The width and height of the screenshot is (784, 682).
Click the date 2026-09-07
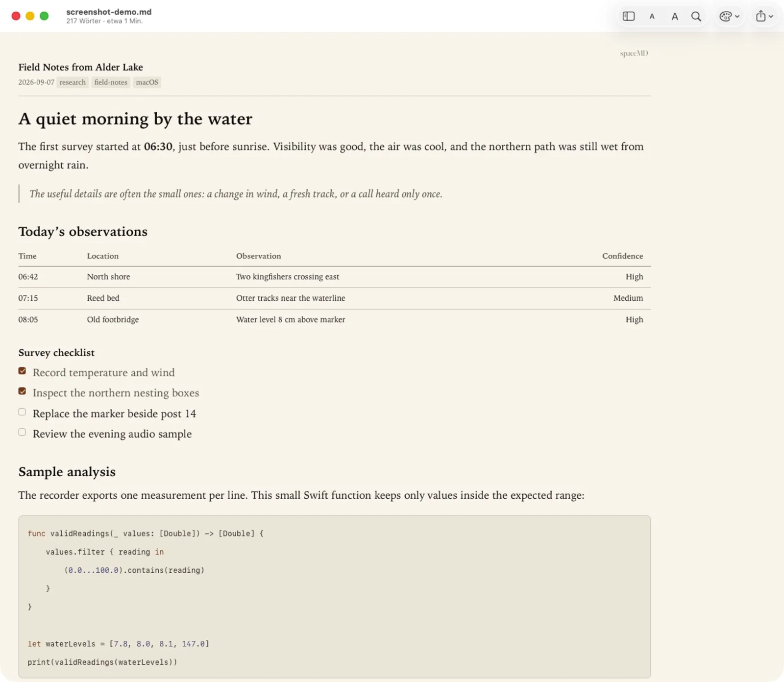[36, 82]
